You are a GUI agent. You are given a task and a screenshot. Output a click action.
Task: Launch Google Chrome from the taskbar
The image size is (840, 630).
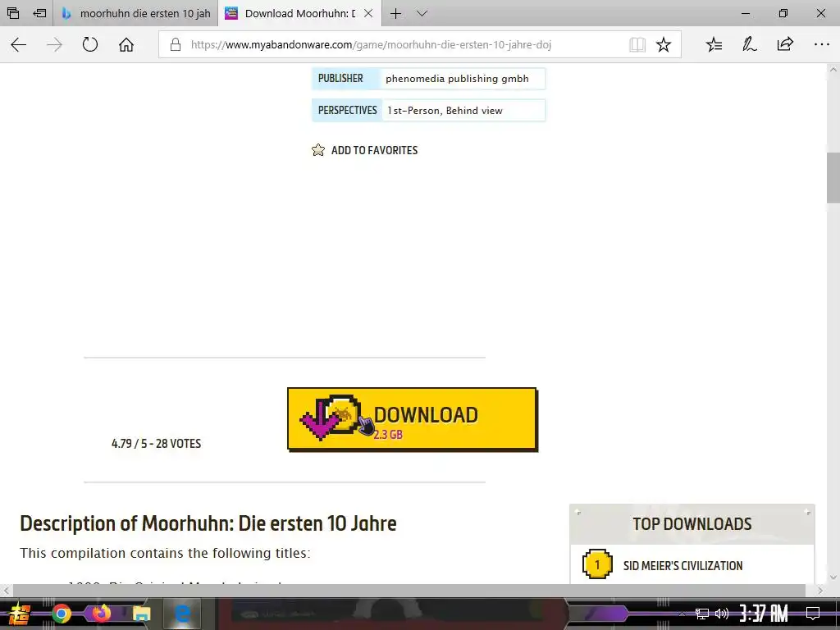tap(62, 614)
